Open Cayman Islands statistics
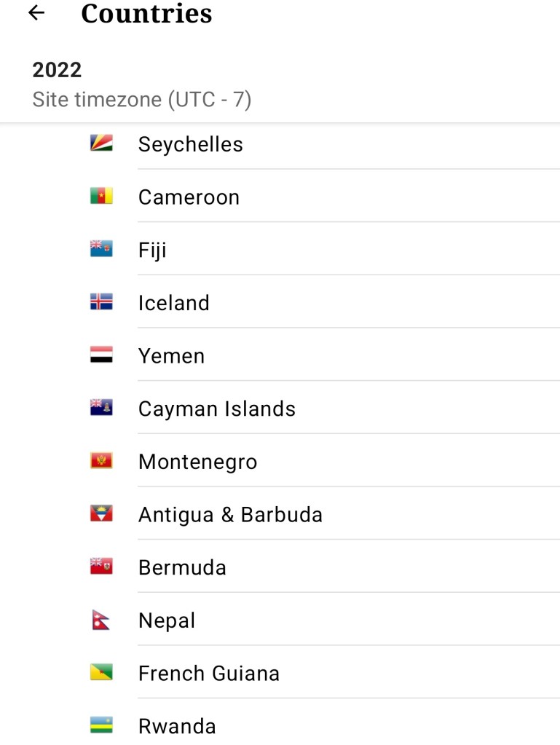560x745 pixels. click(217, 409)
